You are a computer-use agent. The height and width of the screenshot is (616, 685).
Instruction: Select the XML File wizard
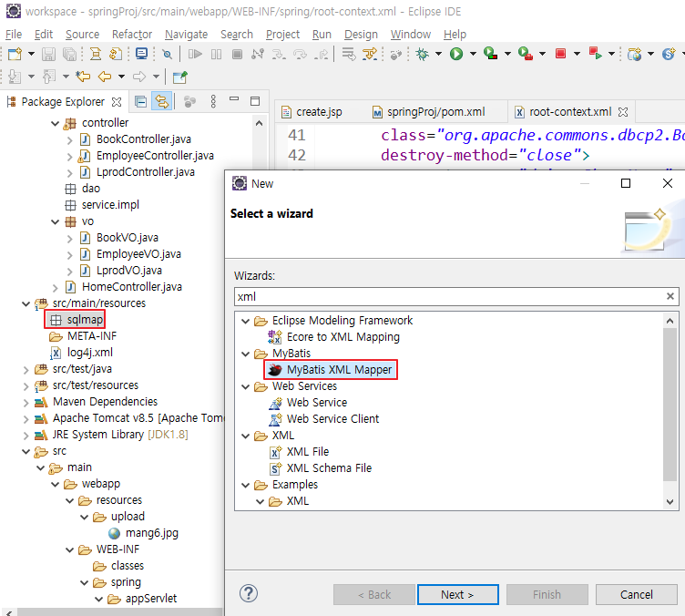point(307,452)
